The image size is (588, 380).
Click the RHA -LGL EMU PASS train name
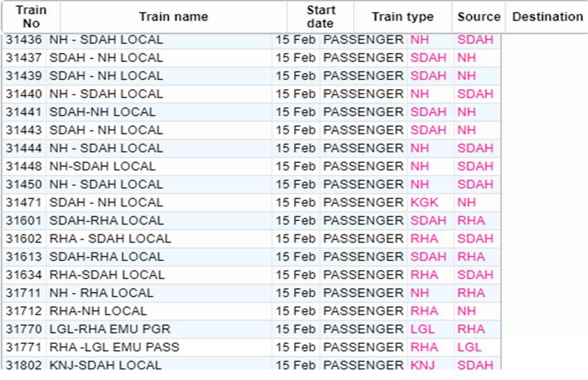click(114, 347)
